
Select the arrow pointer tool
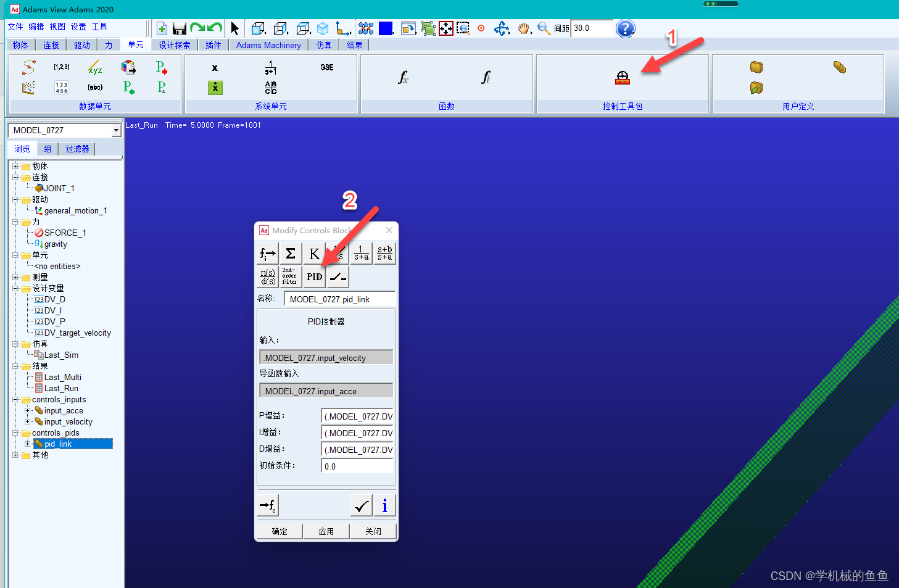click(234, 28)
